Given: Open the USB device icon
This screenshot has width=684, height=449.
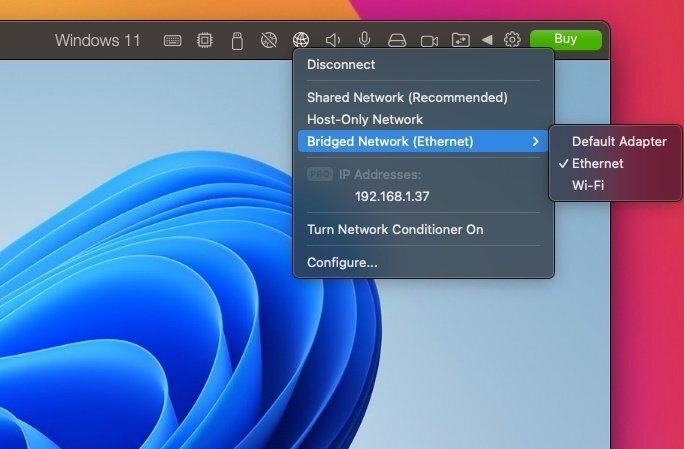Looking at the screenshot, I should click(x=237, y=41).
